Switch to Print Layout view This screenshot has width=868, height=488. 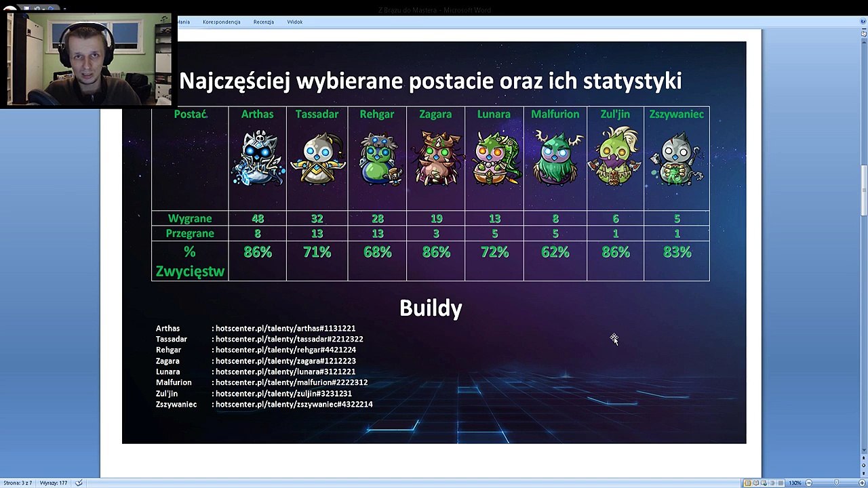pos(748,483)
